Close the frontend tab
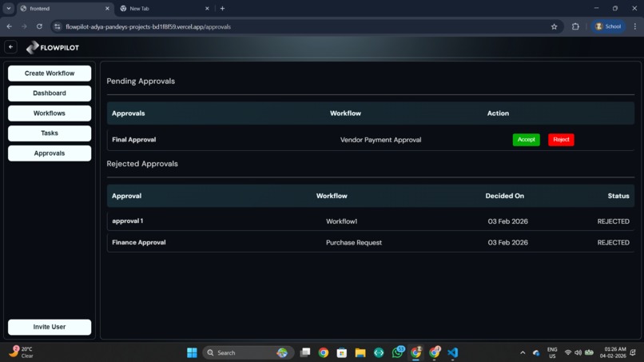Screen dimensions: 644x362 107,9
